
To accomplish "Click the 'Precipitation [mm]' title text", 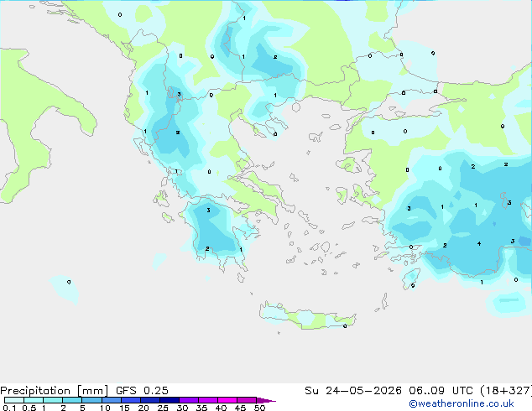I will point(55,391).
